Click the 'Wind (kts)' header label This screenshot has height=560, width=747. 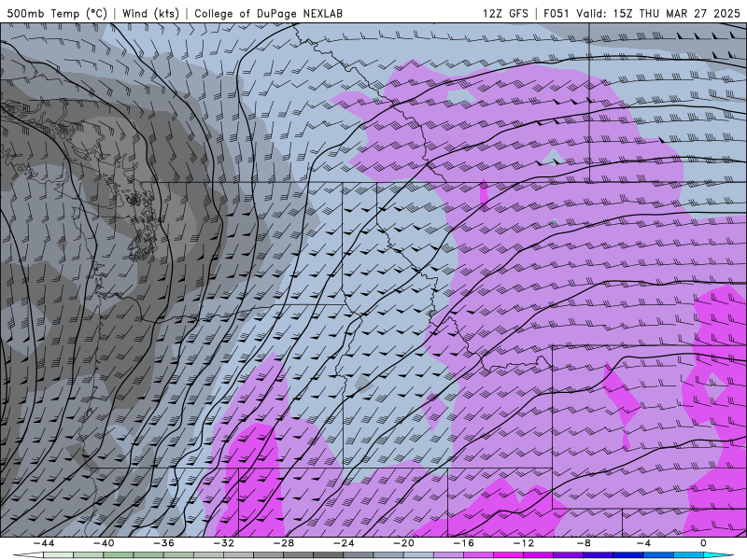150,13
